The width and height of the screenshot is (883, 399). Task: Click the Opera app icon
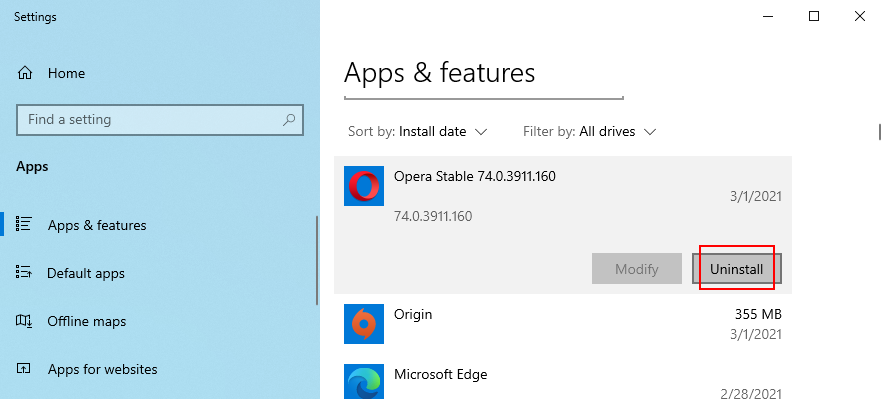coord(364,186)
